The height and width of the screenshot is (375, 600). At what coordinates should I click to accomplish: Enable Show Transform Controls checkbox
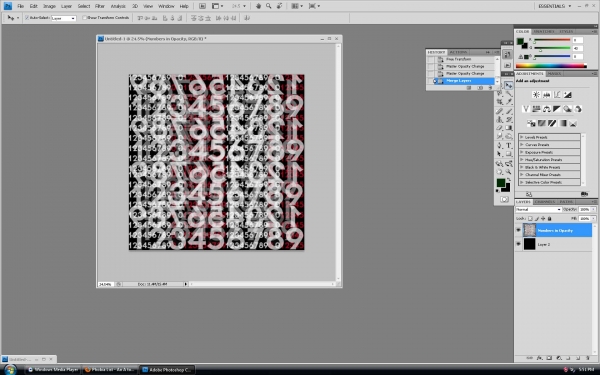click(85, 18)
